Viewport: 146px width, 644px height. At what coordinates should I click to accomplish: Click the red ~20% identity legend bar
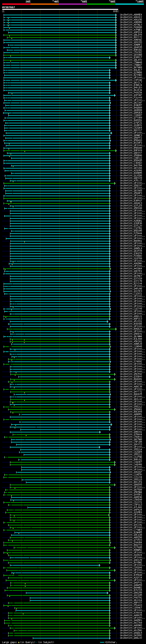[x=16, y=4]
